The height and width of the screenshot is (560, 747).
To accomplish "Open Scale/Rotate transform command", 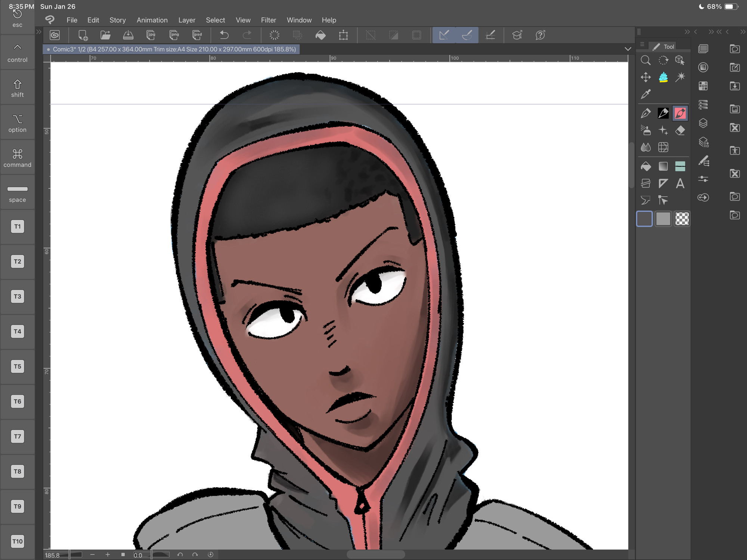I will [x=343, y=35].
